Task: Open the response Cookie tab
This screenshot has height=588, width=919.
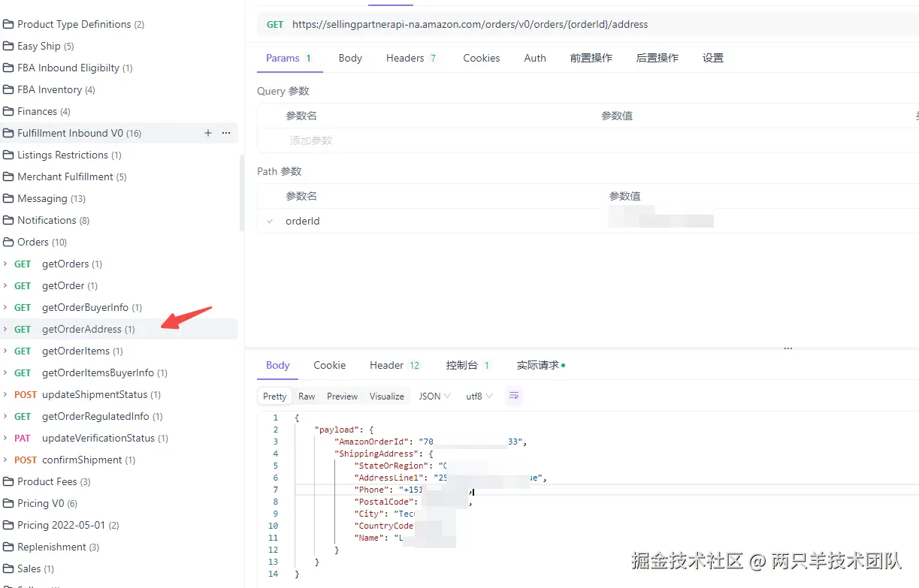Action: pos(330,365)
